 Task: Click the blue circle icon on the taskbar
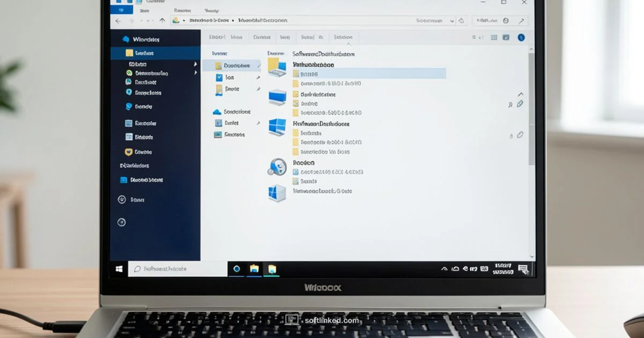(x=238, y=268)
